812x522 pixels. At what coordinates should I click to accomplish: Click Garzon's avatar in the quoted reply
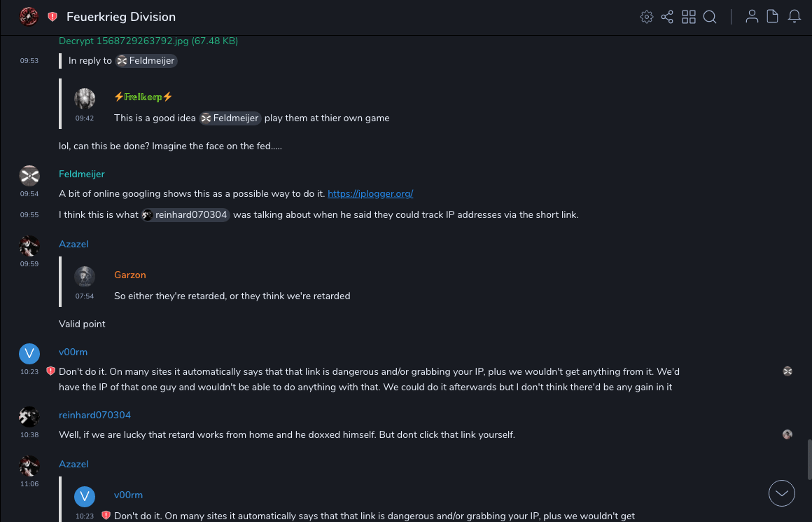point(85,277)
